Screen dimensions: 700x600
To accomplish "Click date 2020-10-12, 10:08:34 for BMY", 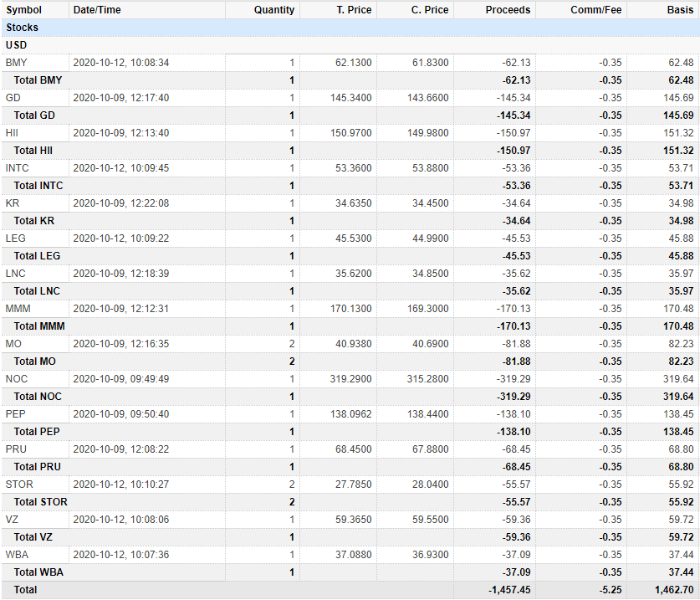I will click(121, 63).
